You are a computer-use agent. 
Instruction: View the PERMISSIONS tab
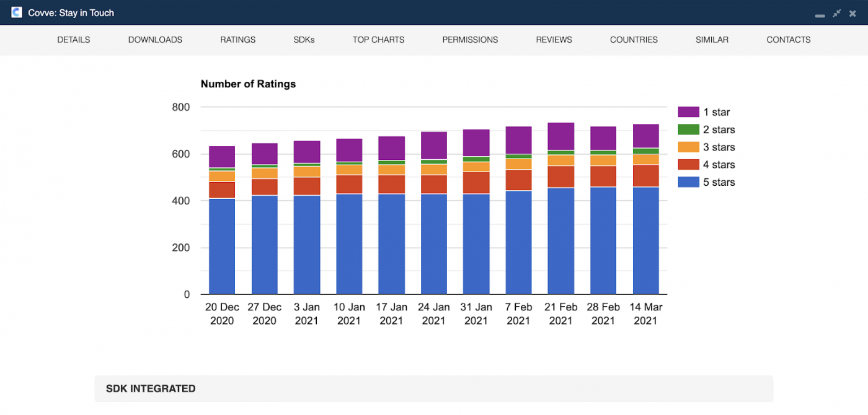click(470, 40)
